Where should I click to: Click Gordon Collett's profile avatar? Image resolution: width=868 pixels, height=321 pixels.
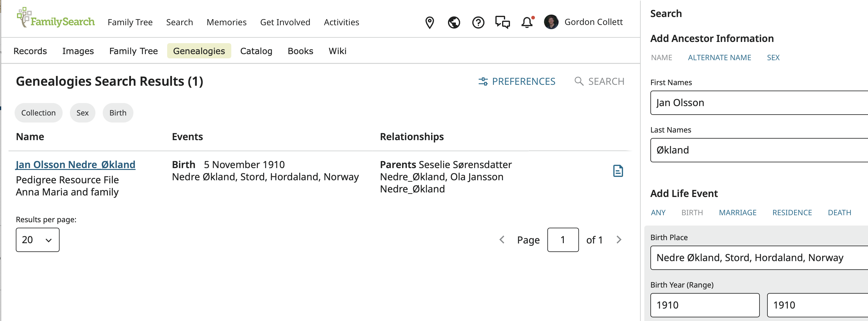point(551,22)
